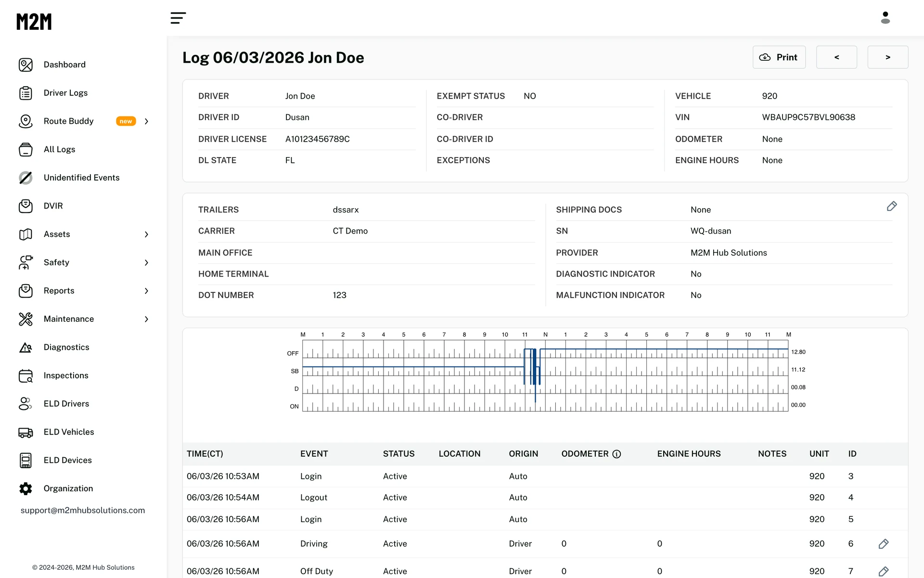Screen dimensions: 924x578
Task: Click the Driver Logs clipboard icon
Action: 26,93
